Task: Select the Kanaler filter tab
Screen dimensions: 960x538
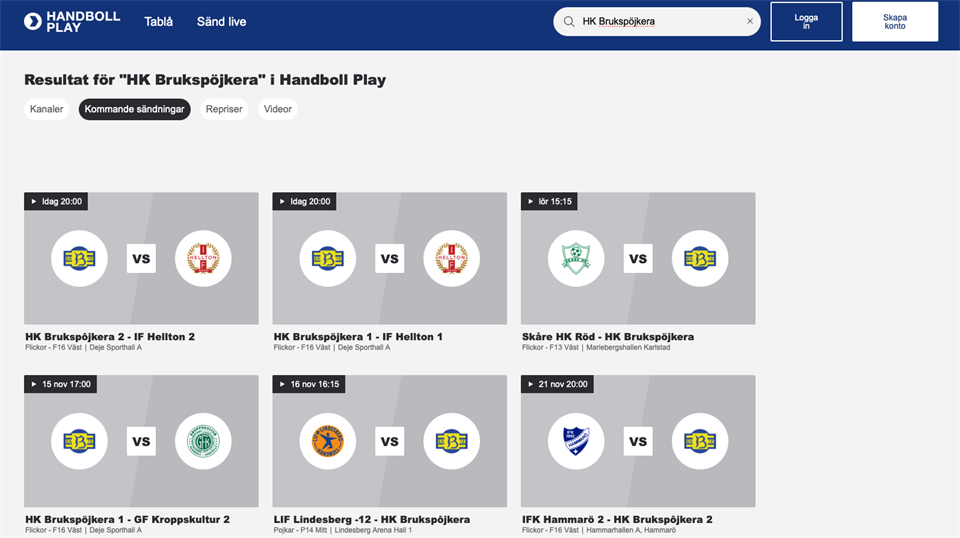Action: coord(47,109)
